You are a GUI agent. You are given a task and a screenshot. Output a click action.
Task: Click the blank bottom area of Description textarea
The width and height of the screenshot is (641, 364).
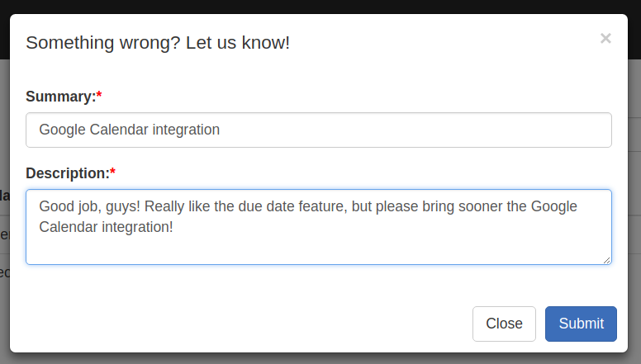[319, 251]
